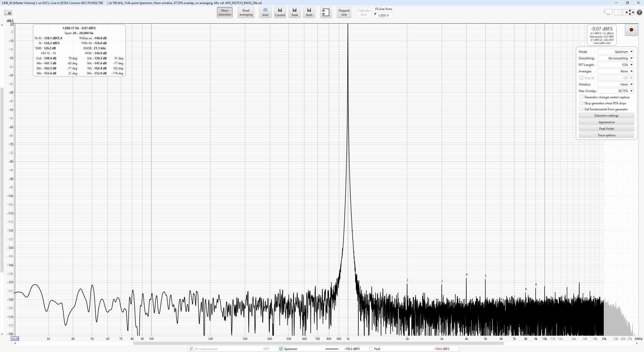Click the ENOB 21.1 bits value
The height and width of the screenshot is (352, 644).
100,48
